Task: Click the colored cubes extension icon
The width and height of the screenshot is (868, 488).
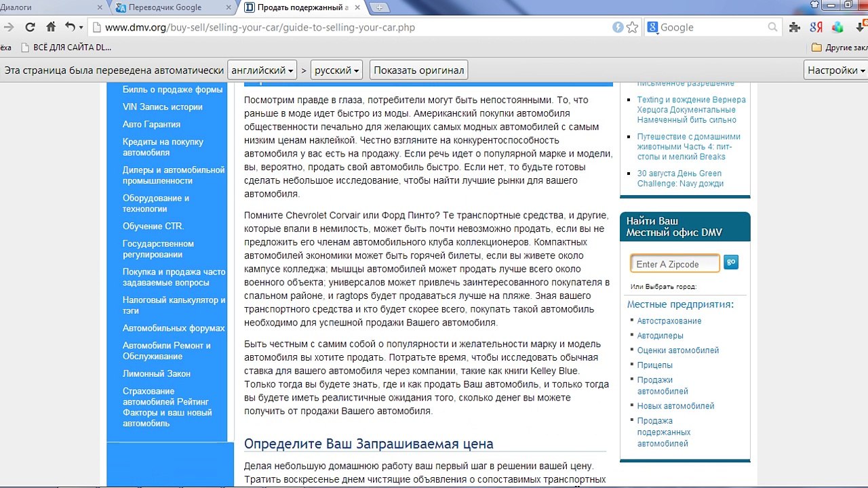Action: (837, 27)
